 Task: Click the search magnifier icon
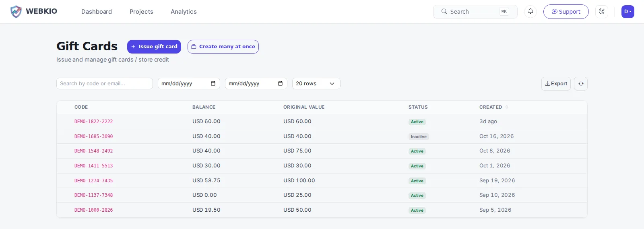pyautogui.click(x=444, y=12)
